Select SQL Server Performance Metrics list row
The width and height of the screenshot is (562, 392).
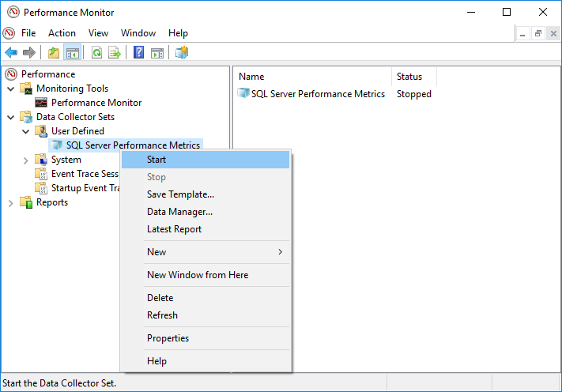coord(318,94)
